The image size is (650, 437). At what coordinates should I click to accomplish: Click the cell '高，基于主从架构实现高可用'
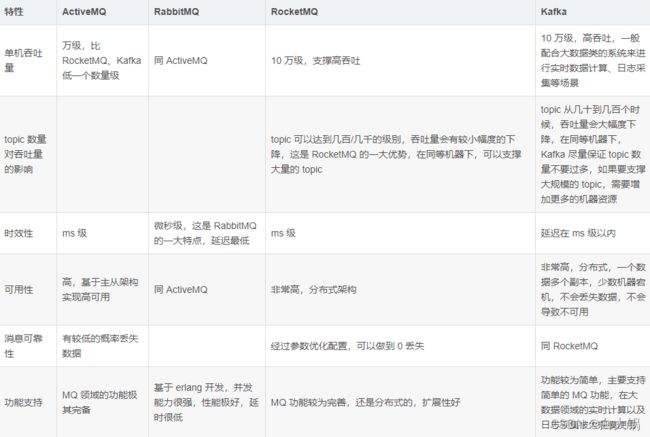(100, 289)
